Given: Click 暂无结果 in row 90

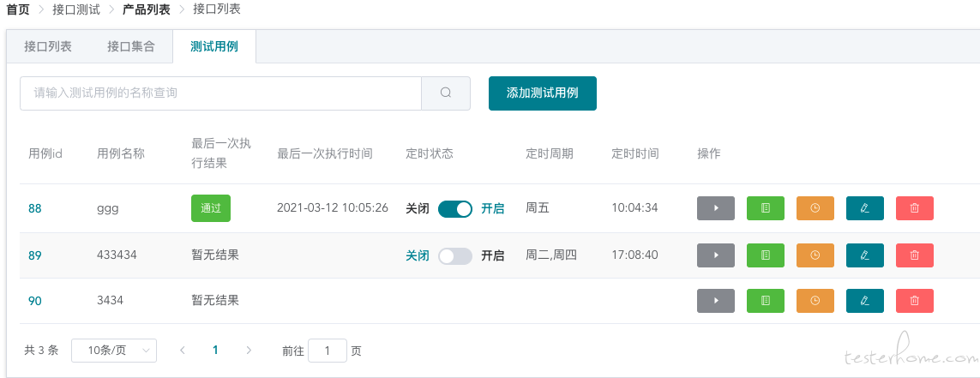Looking at the screenshot, I should [215, 301].
